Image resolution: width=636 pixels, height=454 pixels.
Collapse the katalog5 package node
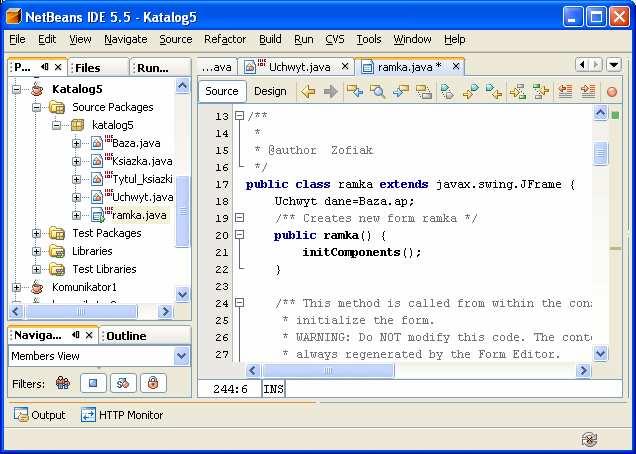(56, 125)
